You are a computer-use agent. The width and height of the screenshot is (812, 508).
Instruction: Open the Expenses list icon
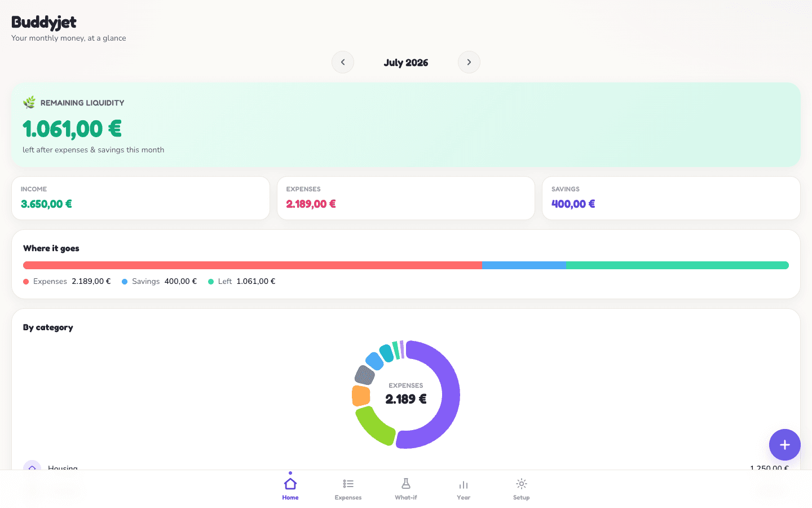pyautogui.click(x=348, y=484)
